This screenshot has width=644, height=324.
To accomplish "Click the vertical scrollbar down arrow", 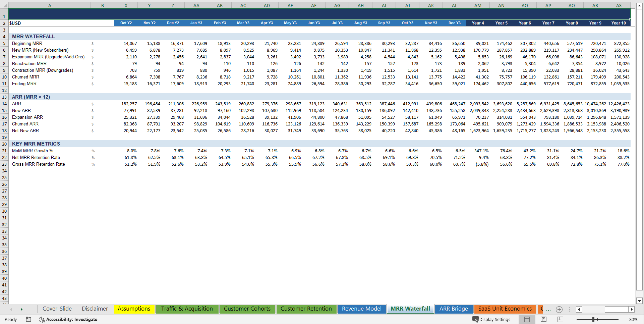I will click(x=640, y=301).
